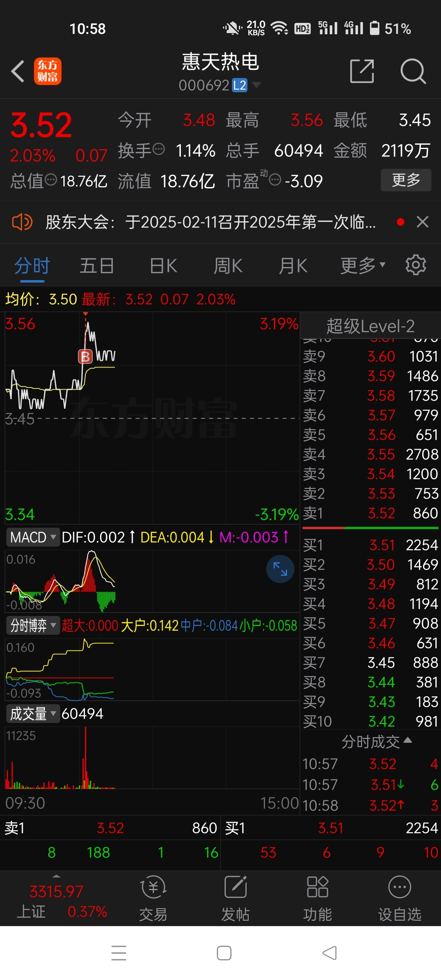
Task: Select the 卖6 3.57 order row
Action: 370,415
